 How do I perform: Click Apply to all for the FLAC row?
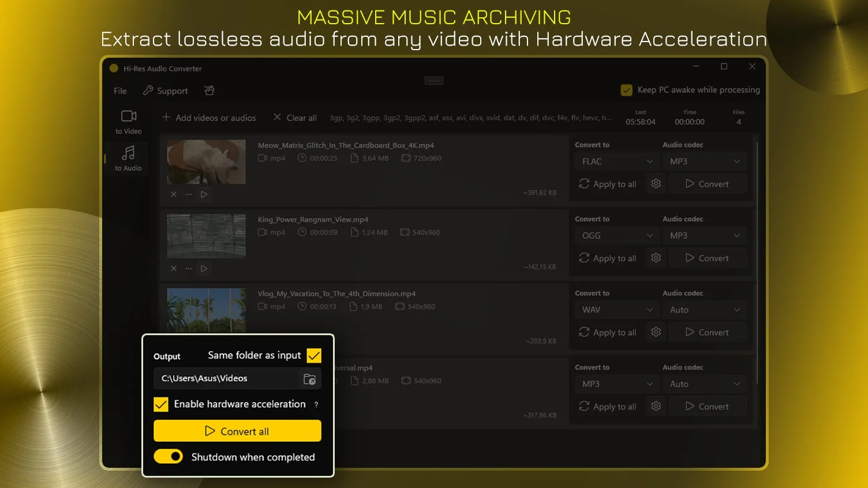(608, 184)
